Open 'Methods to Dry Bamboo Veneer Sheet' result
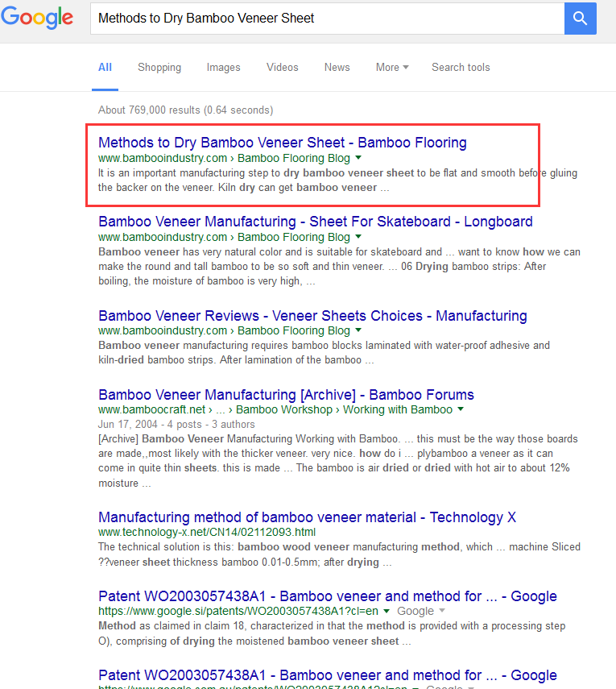 pyautogui.click(x=283, y=143)
